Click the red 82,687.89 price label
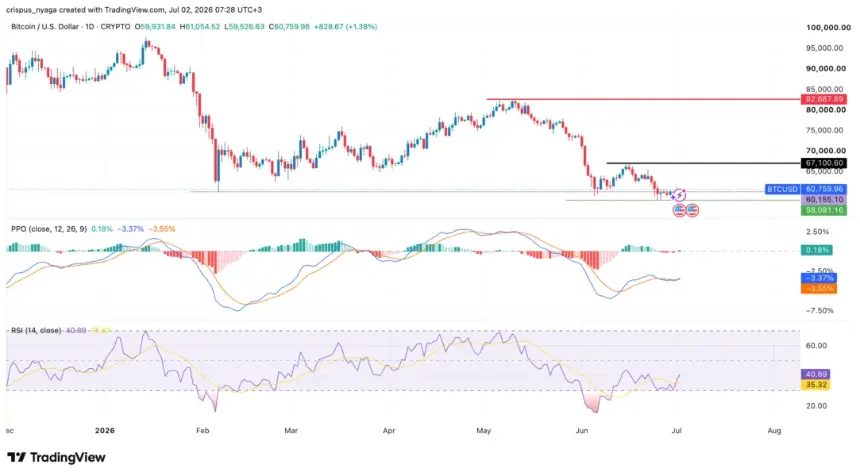 click(x=824, y=99)
